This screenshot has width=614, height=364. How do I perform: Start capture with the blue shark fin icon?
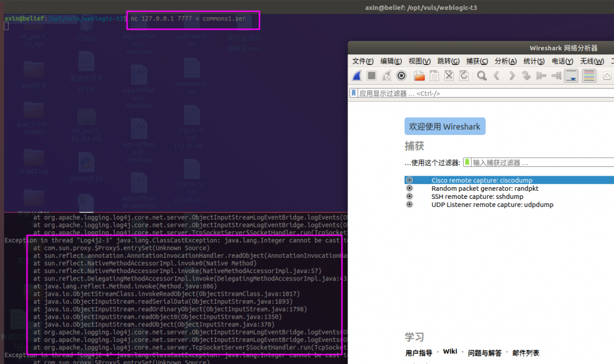pos(357,76)
